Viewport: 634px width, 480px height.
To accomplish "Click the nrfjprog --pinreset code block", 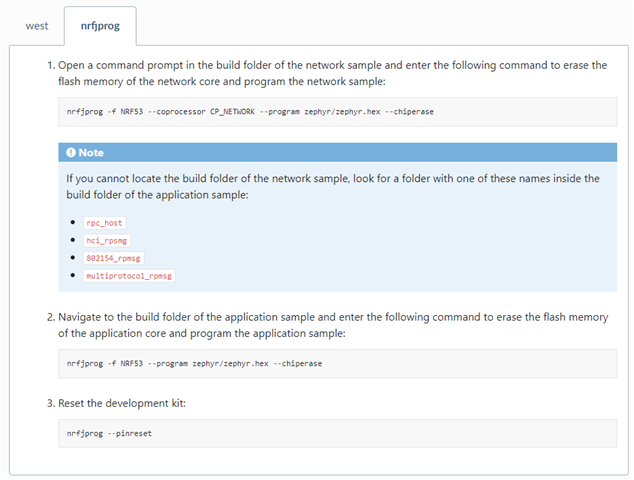I will tap(338, 433).
